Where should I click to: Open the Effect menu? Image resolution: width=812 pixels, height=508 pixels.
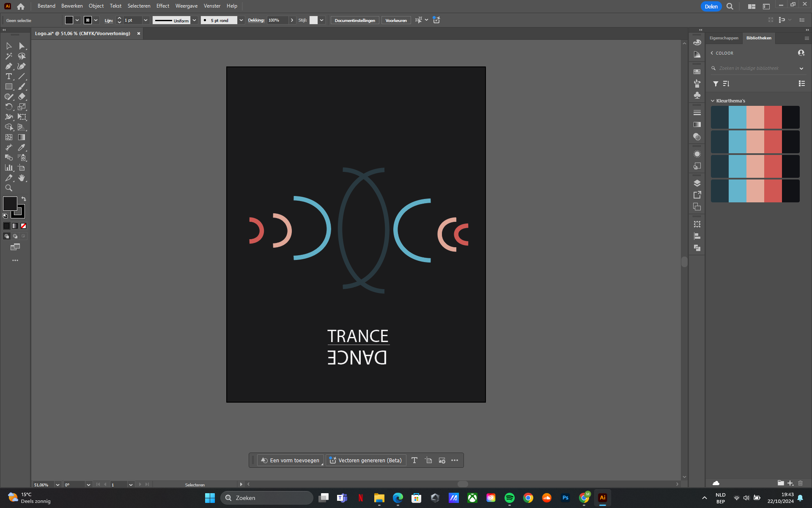[162, 6]
